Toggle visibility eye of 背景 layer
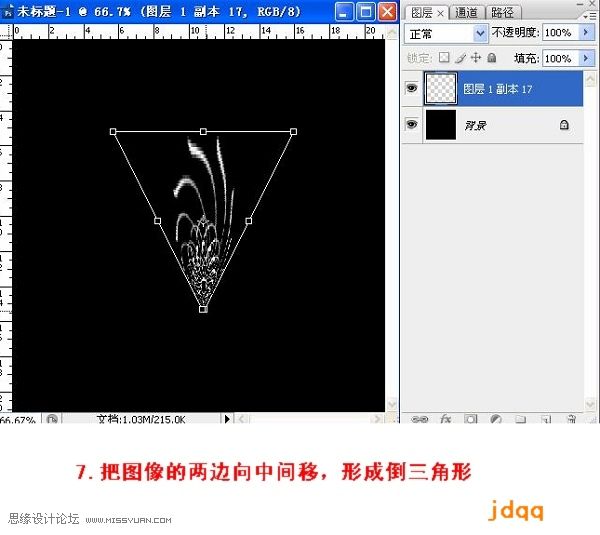Viewport: 600px width, 535px height. point(412,124)
